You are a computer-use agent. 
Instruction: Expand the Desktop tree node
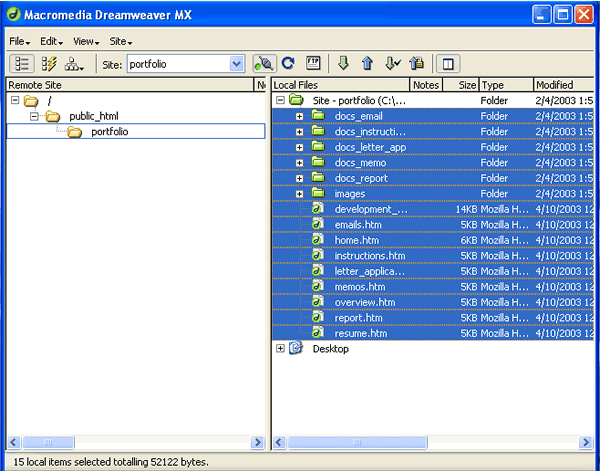[x=280, y=349]
